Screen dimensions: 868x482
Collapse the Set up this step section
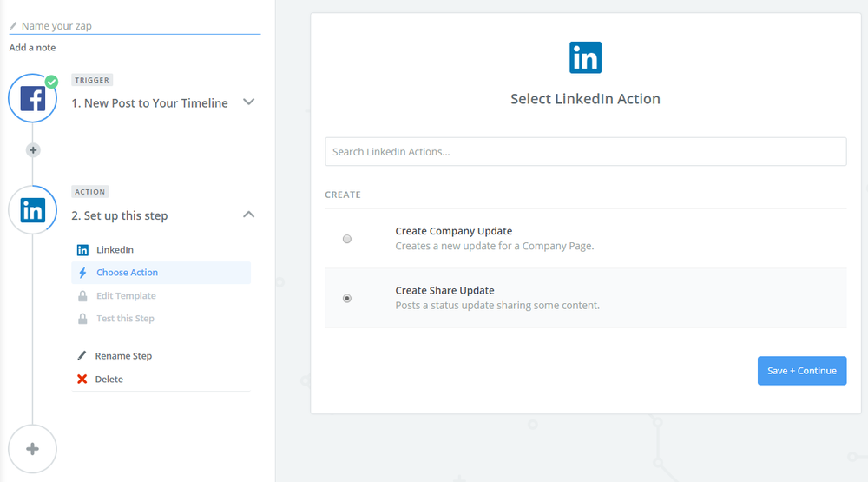tap(249, 215)
